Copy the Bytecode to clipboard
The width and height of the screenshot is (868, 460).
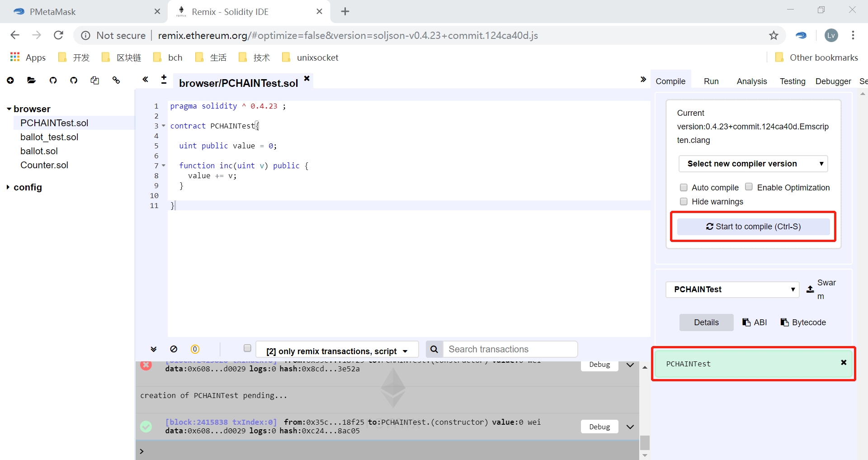coord(803,322)
